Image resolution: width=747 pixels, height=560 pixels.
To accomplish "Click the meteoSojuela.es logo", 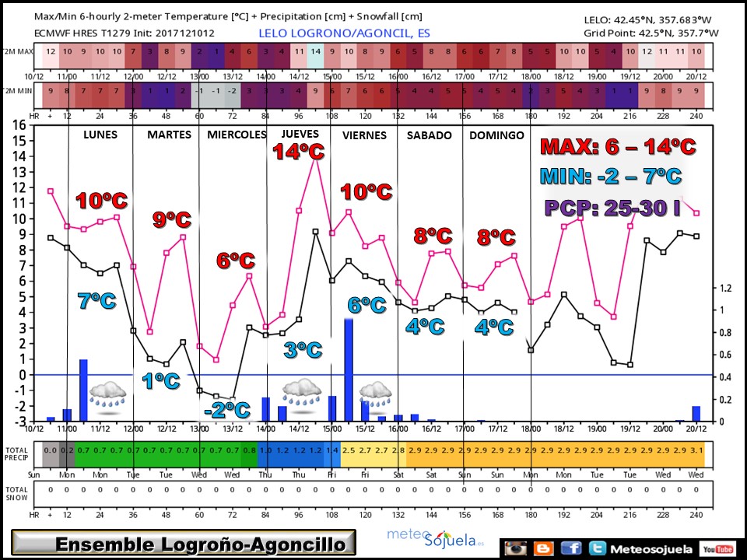I will (436, 538).
